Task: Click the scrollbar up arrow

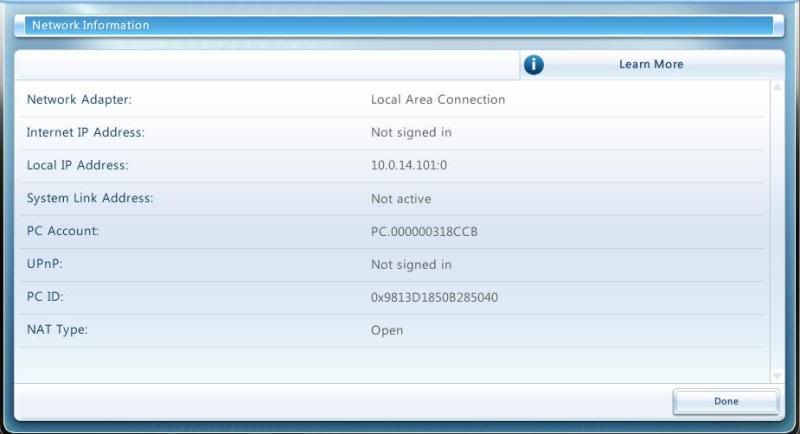Action: [777, 88]
